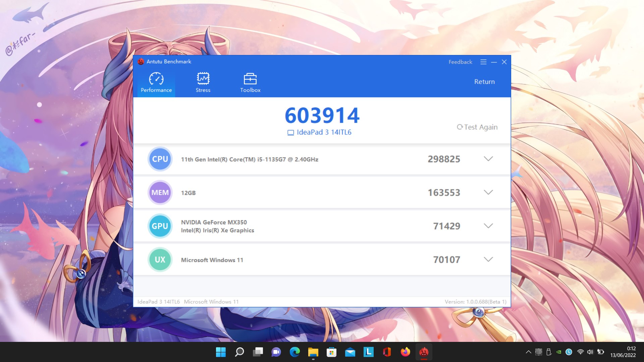Open the Mail app from taskbar

coord(350,352)
